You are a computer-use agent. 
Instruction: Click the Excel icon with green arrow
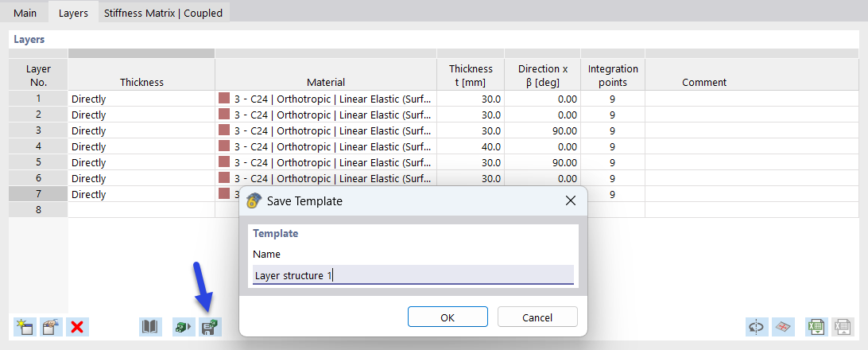click(x=816, y=326)
